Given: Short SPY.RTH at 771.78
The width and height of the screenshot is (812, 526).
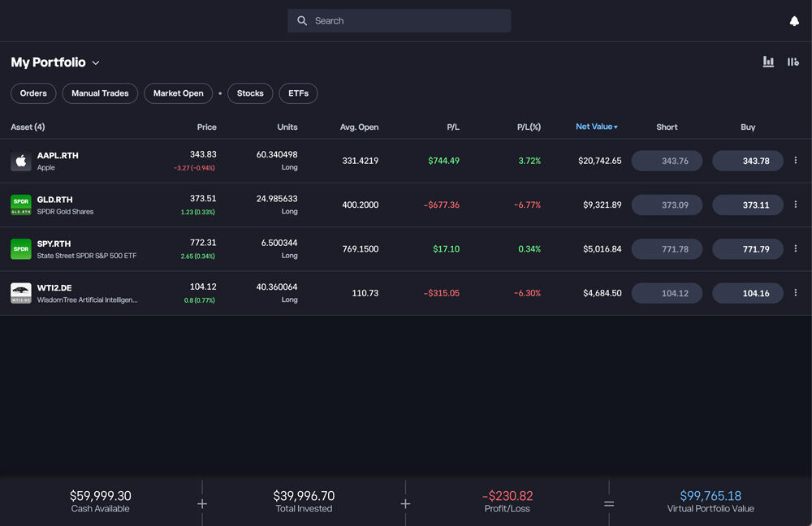Looking at the screenshot, I should pos(667,249).
